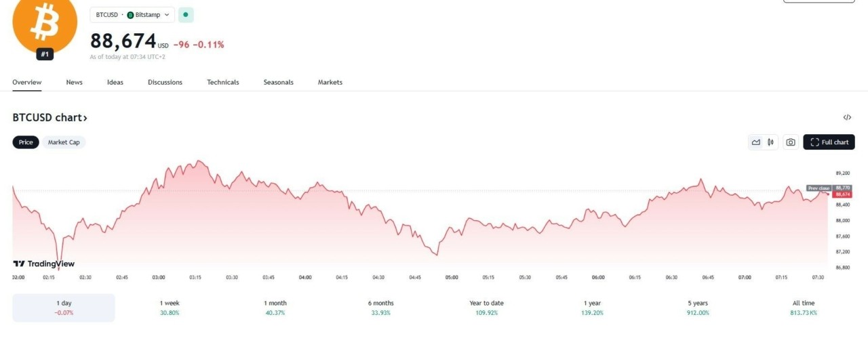Select the 1 month time range

275,308
